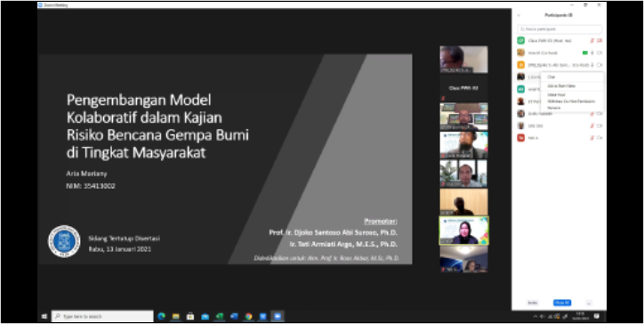
Task: Show hidden icons in the system tray
Action: click(x=535, y=316)
